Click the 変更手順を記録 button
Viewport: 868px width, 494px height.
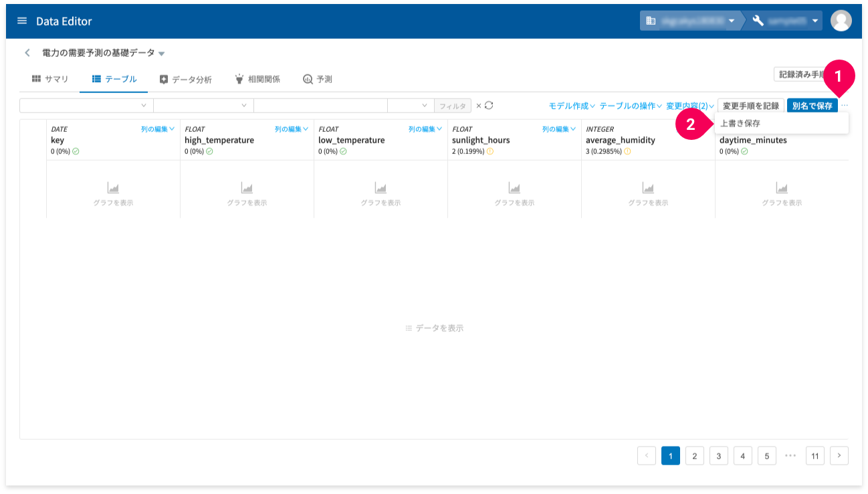(751, 106)
